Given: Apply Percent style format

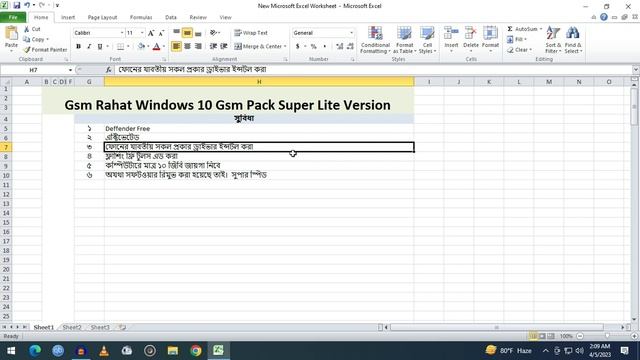Looking at the screenshot, I should [x=313, y=47].
